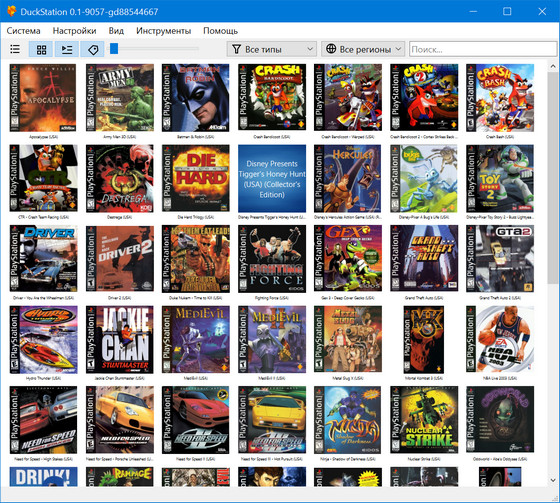Select the Rampage cover in bottom row
Viewport: 560px width, 503px height.
tap(120, 476)
